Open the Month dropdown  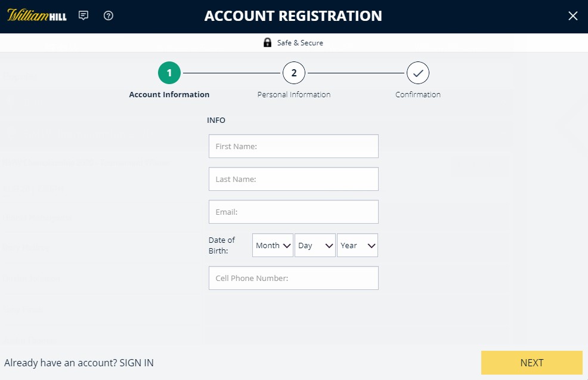(x=273, y=245)
